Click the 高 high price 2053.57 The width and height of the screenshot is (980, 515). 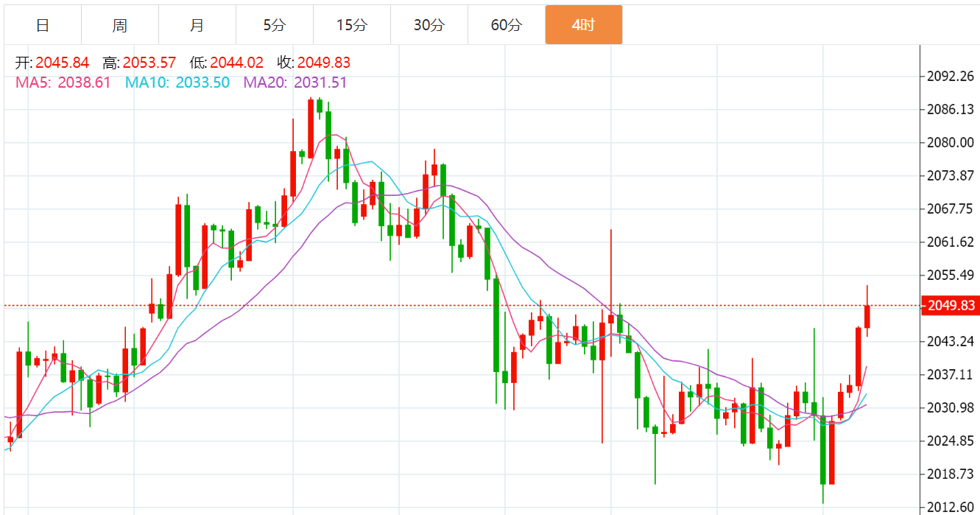click(x=149, y=63)
